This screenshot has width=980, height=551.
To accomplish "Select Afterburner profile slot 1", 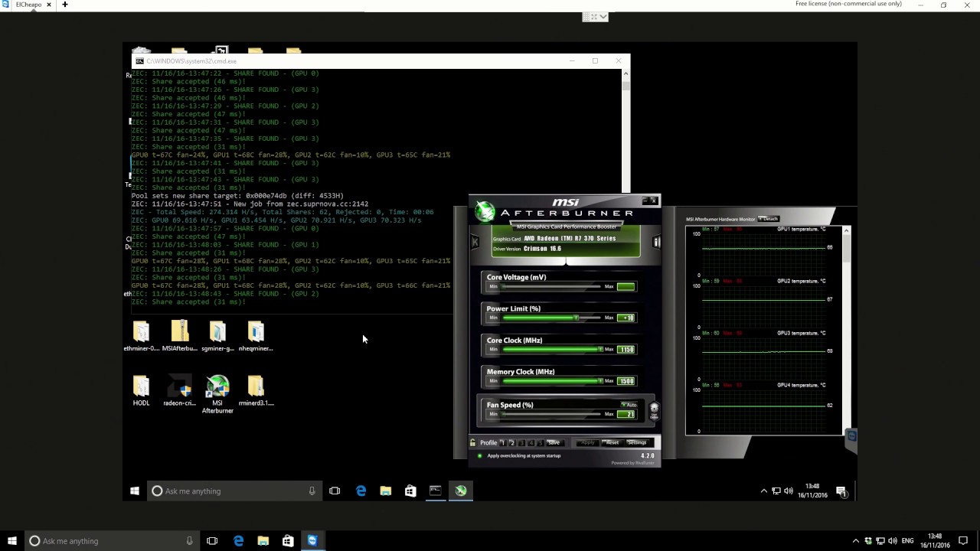I will (503, 442).
